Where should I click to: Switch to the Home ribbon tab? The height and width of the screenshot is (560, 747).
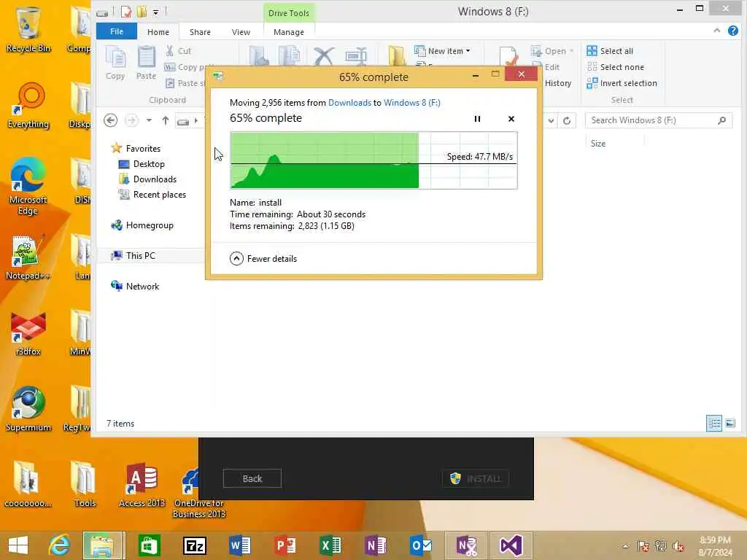click(158, 32)
